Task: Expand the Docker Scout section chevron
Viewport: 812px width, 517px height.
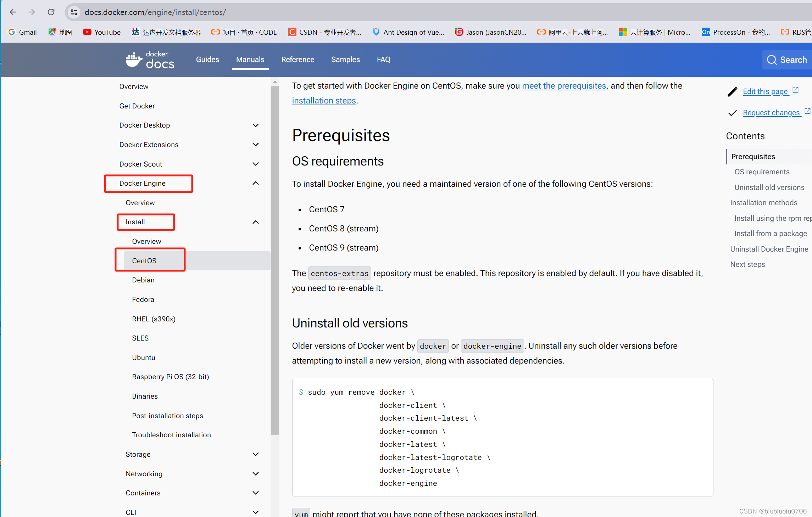Action: click(256, 164)
